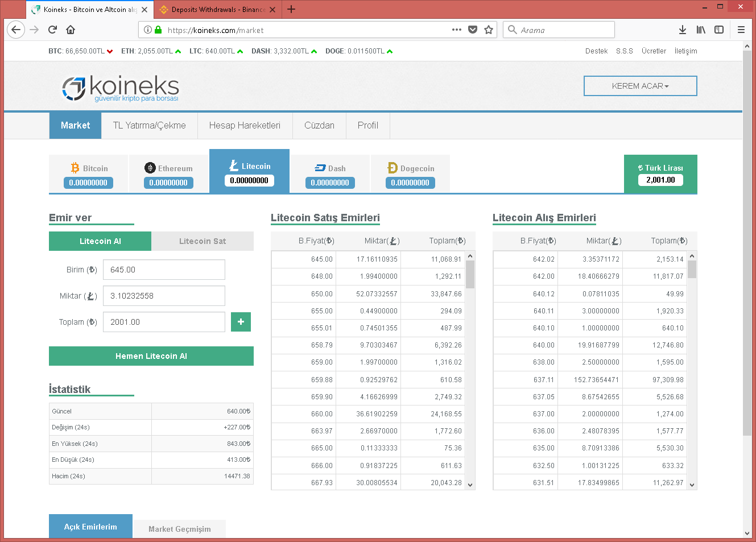Click sell order total 33,847.66
Screen dimensions: 756x542
[x=447, y=294]
